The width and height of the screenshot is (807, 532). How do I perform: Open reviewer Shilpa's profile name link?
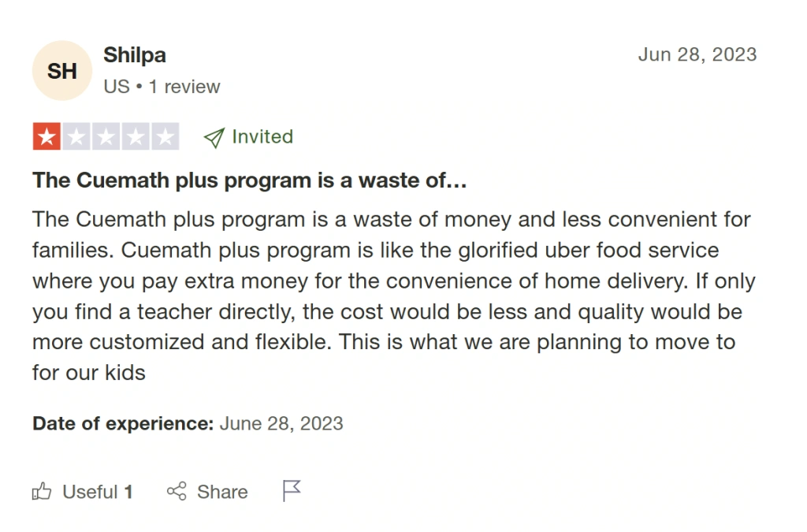135,55
